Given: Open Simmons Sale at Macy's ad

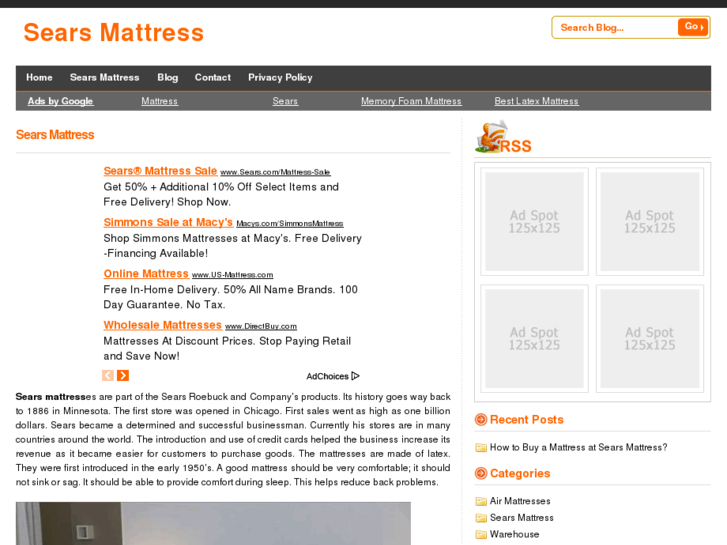Looking at the screenshot, I should point(168,222).
